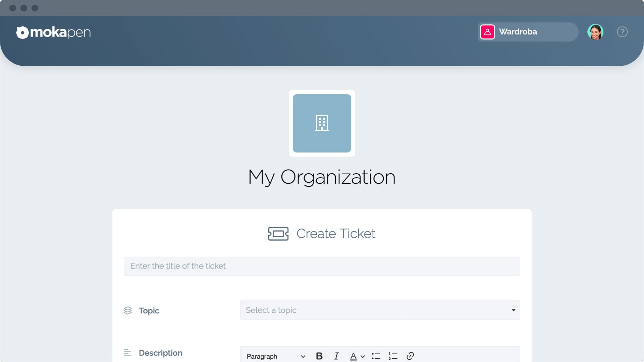Create a numbered list in the editor
This screenshot has width=644, height=362.
click(x=392, y=356)
